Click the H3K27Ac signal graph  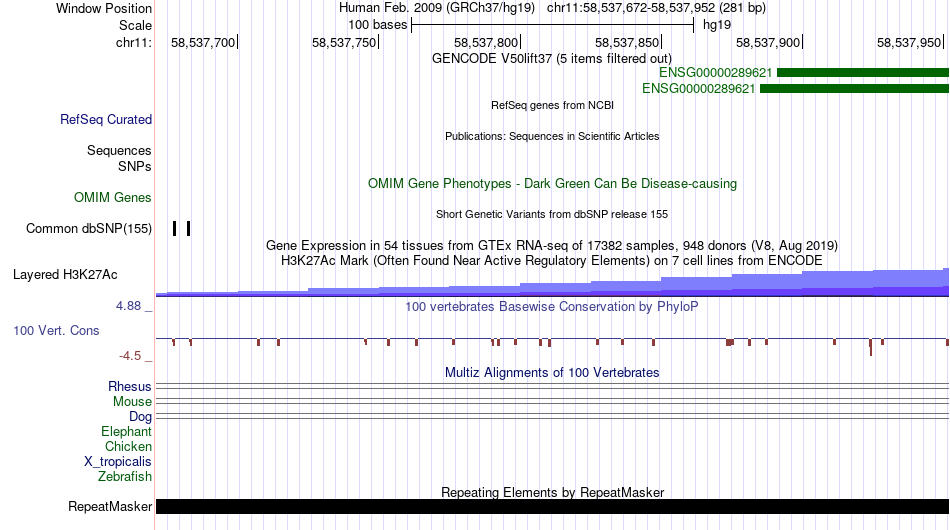point(553,283)
